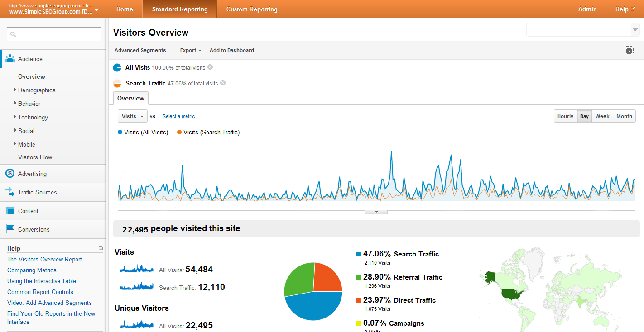This screenshot has height=332, width=644.
Task: Remove the Search Traffic segment with x icon
Action: (223, 83)
